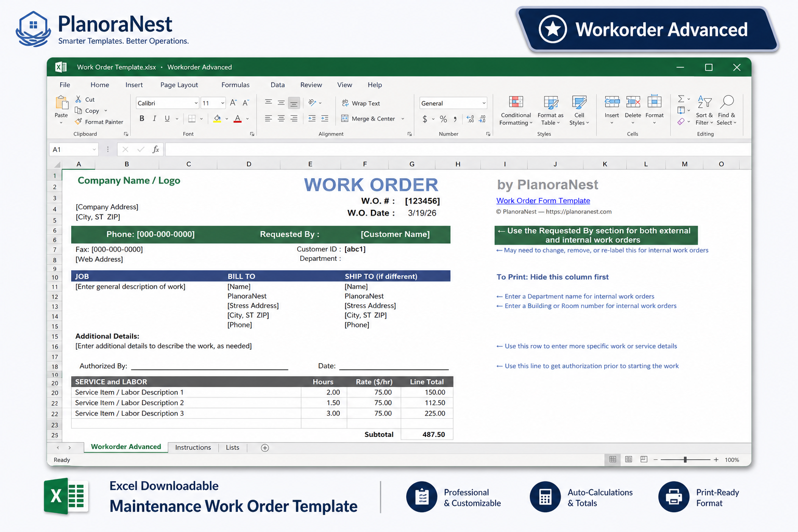
Task: Select the W.O. Date cell 3/19/26
Action: pyautogui.click(x=422, y=213)
